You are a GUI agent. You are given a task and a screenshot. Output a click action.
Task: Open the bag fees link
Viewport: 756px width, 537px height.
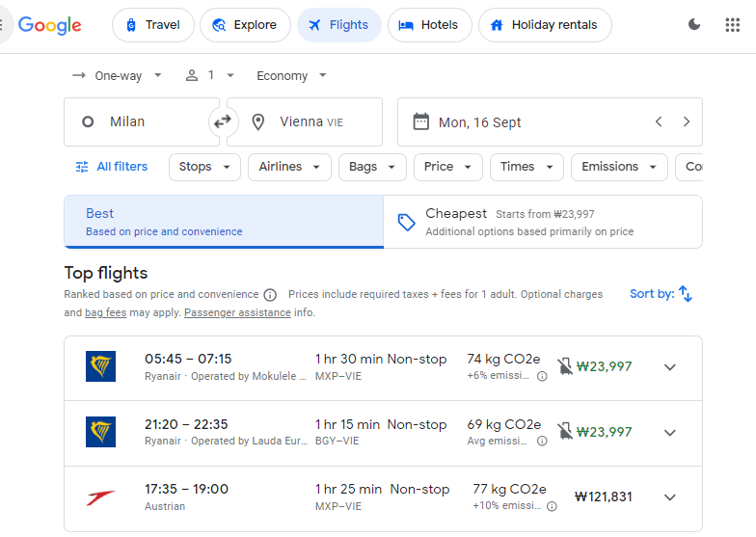coord(105,313)
